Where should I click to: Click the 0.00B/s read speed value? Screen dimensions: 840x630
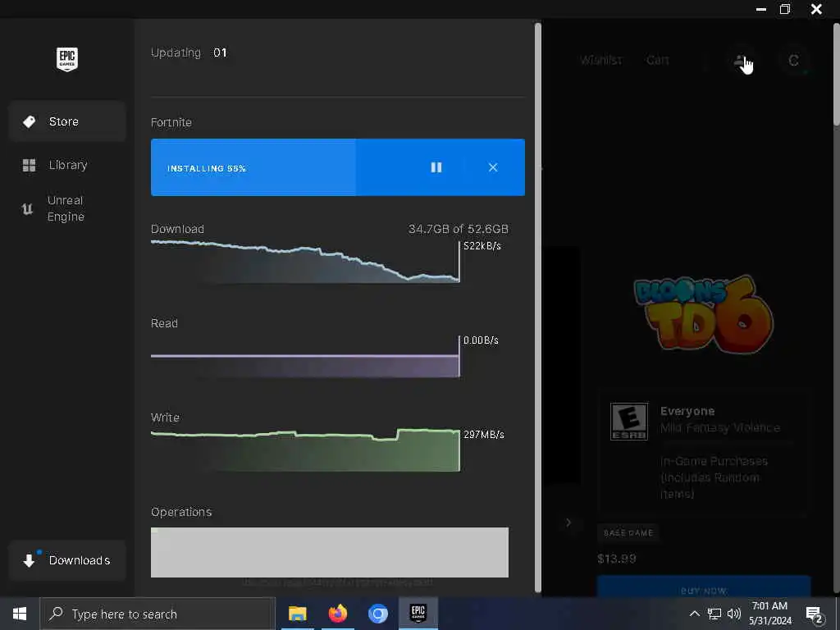pyautogui.click(x=481, y=340)
